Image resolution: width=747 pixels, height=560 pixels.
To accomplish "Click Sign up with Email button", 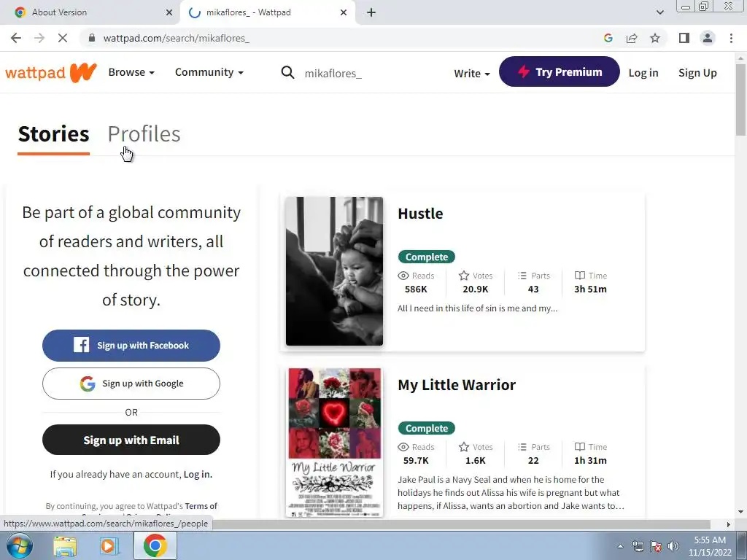I will click(x=131, y=440).
